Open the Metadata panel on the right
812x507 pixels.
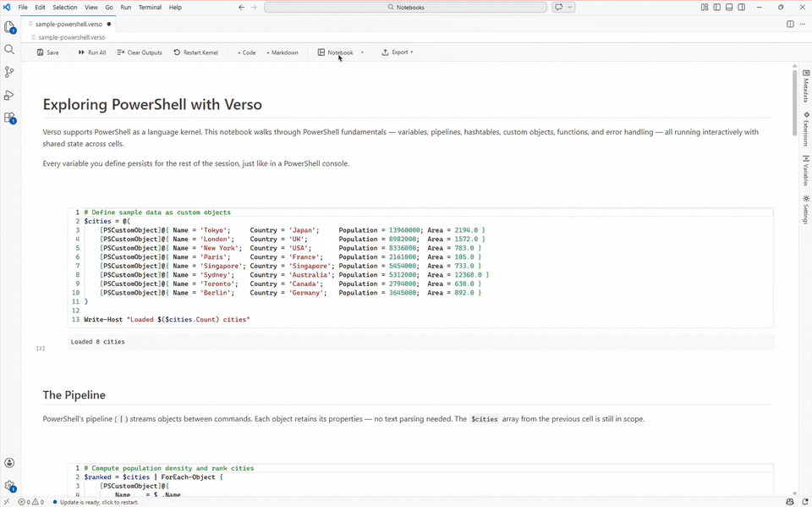tap(804, 89)
